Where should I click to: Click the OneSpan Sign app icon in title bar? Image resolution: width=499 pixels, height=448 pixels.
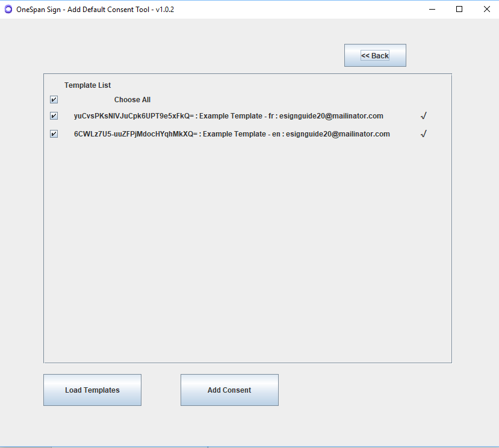(x=8, y=9)
